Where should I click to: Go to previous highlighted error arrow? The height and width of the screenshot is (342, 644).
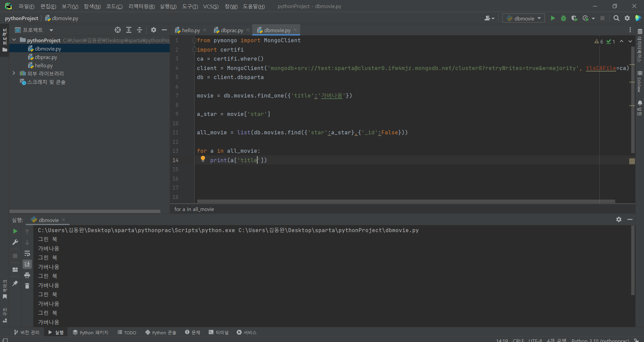point(622,41)
